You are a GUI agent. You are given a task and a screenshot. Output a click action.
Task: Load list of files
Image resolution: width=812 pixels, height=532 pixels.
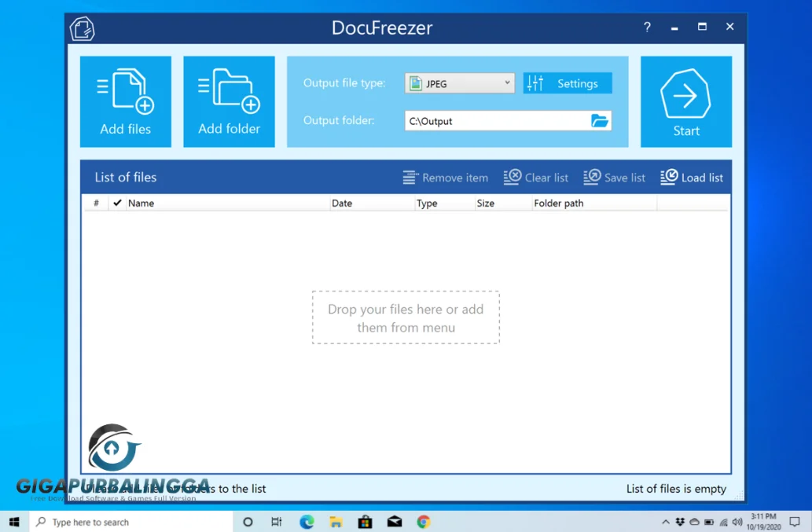[x=691, y=178]
